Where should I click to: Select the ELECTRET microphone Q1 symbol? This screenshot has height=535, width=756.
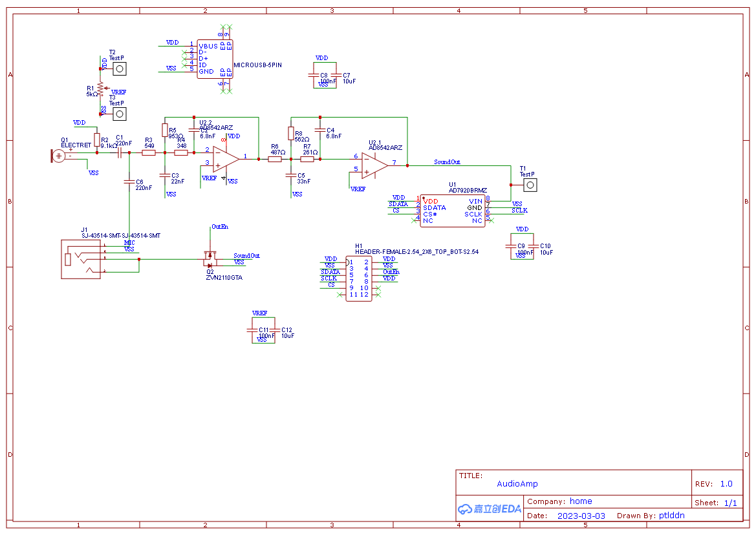[58, 156]
